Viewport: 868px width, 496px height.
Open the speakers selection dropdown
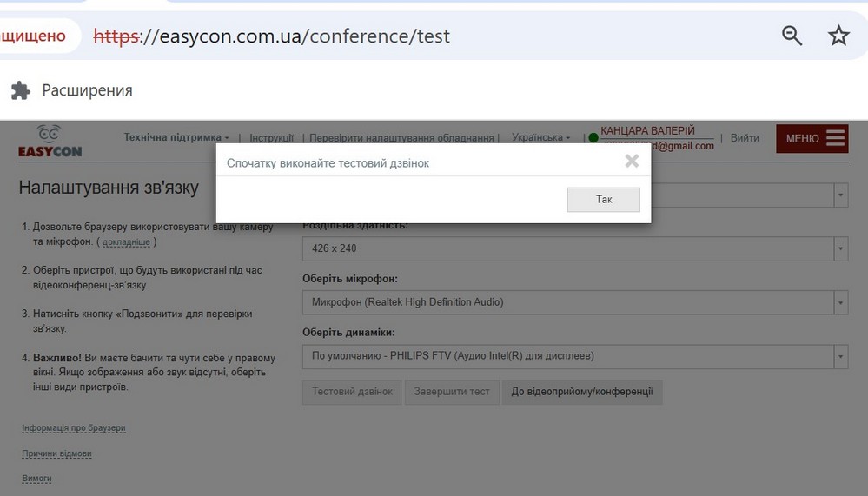(574, 355)
